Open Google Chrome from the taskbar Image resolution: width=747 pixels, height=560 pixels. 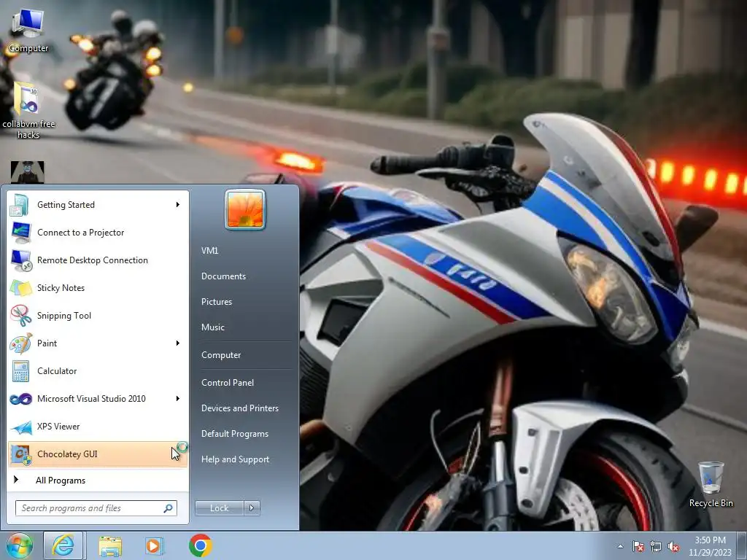(x=200, y=545)
